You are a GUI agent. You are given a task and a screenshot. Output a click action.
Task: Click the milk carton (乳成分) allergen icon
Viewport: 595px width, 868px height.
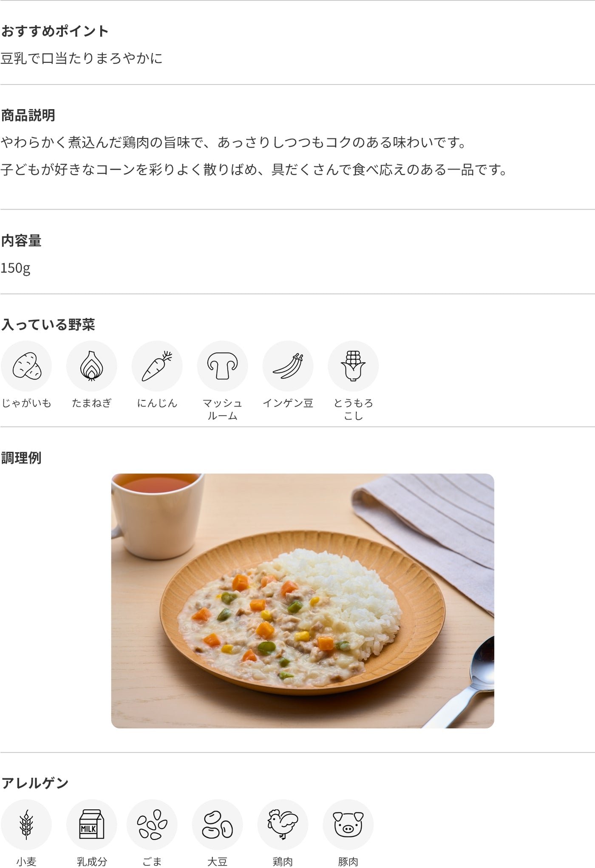coord(92,825)
